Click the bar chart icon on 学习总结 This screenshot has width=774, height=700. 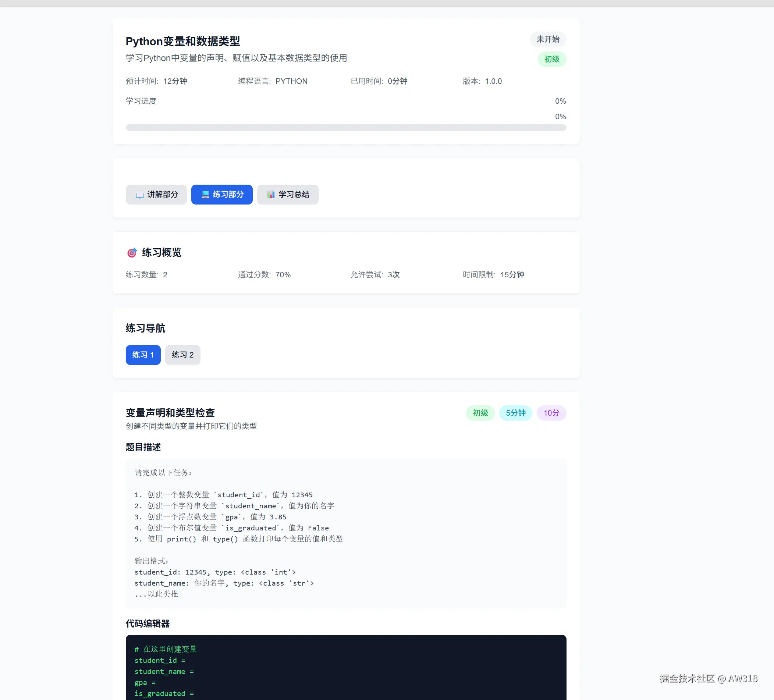pos(271,195)
